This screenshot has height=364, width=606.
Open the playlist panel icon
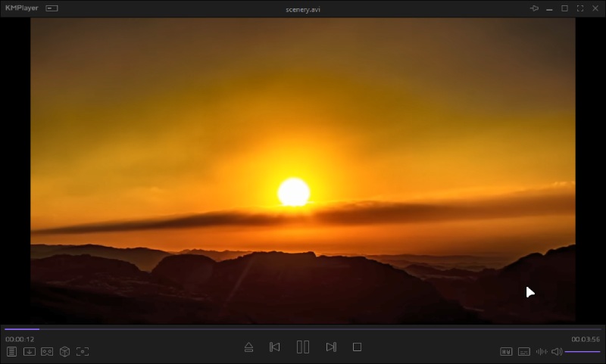[11, 351]
